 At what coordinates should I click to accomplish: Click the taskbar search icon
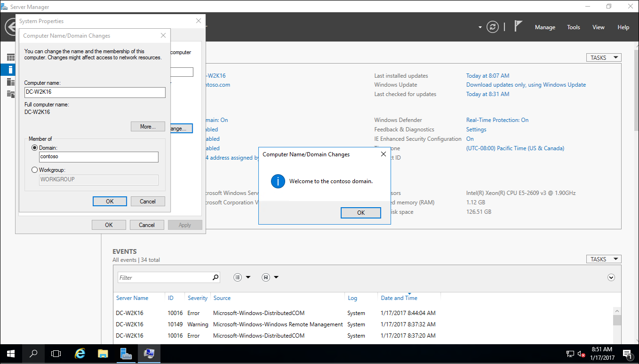tap(33, 353)
